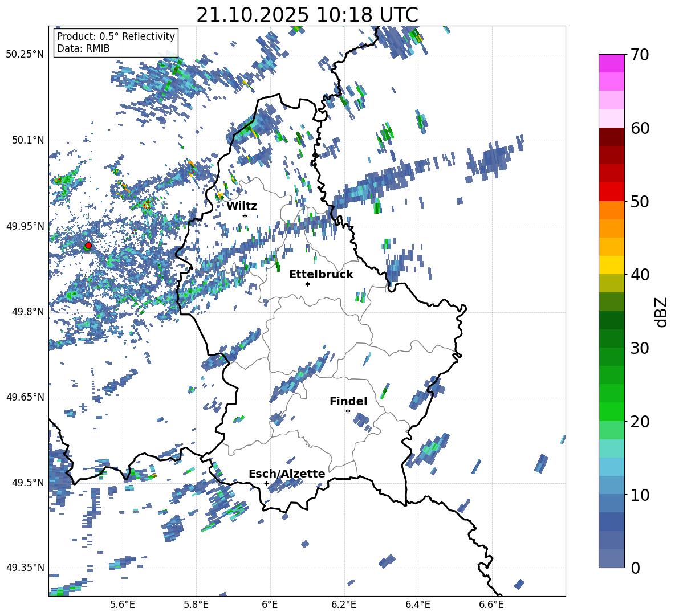Click the cyan colorbar segment near 15
This screenshot has width=675, height=616.
tap(612, 448)
